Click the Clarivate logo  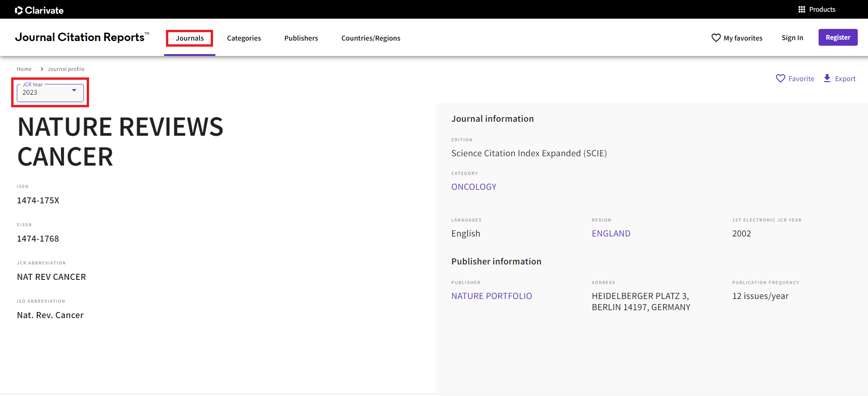coord(39,10)
